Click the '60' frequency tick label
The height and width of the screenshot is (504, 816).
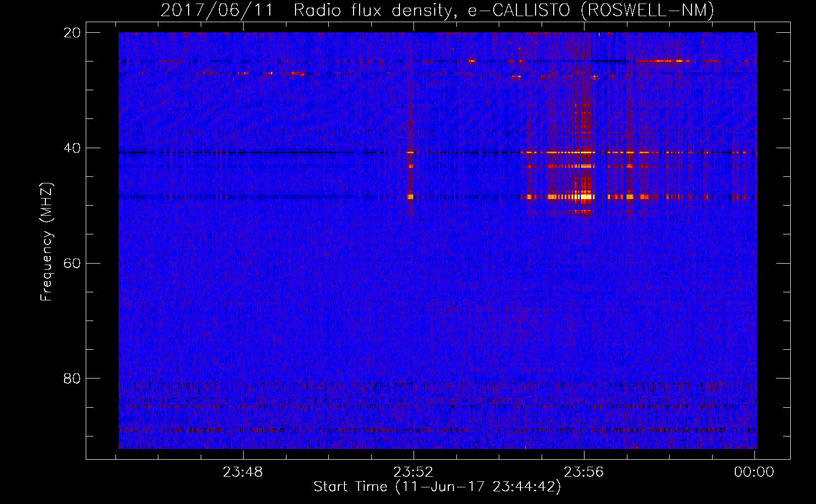tap(72, 264)
